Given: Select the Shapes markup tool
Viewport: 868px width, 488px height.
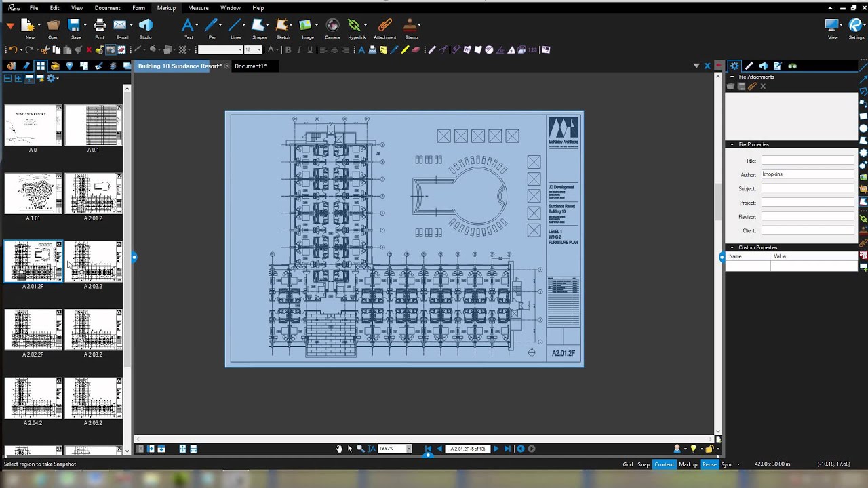Looking at the screenshot, I should click(258, 26).
